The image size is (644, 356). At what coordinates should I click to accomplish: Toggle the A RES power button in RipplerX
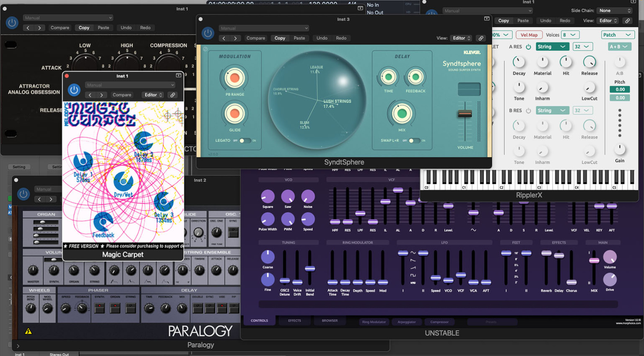[x=528, y=47]
